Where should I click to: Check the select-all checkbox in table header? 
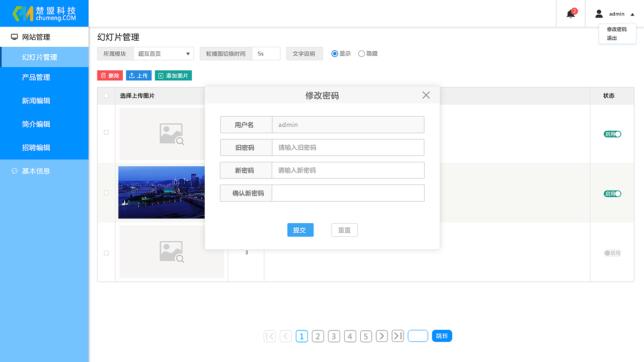pyautogui.click(x=106, y=95)
